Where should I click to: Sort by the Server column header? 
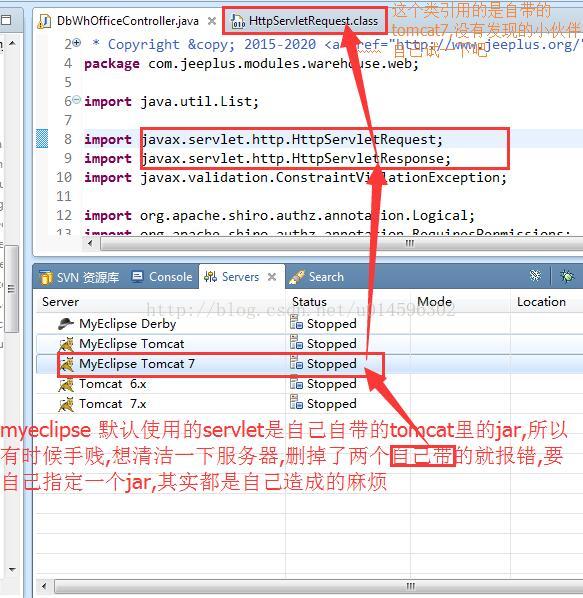60,302
